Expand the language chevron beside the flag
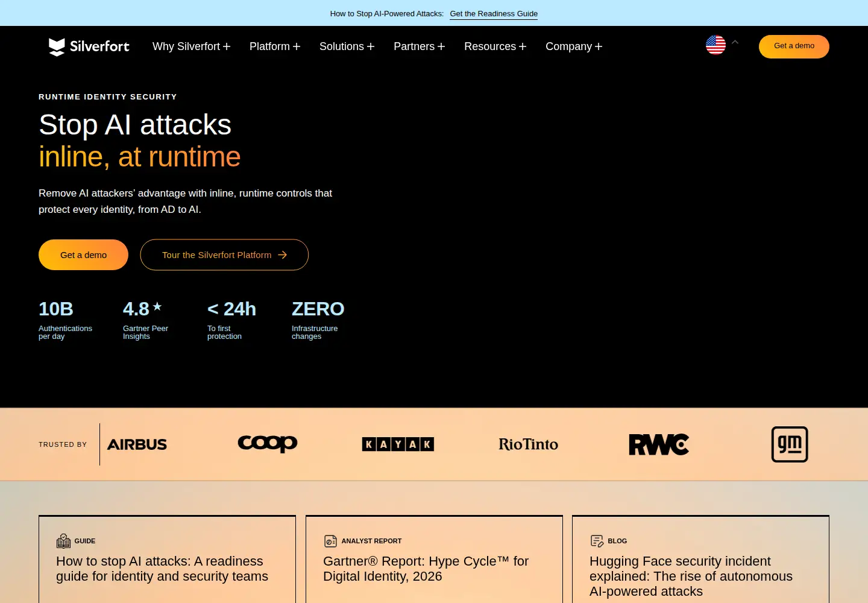The image size is (868, 603). point(735,42)
